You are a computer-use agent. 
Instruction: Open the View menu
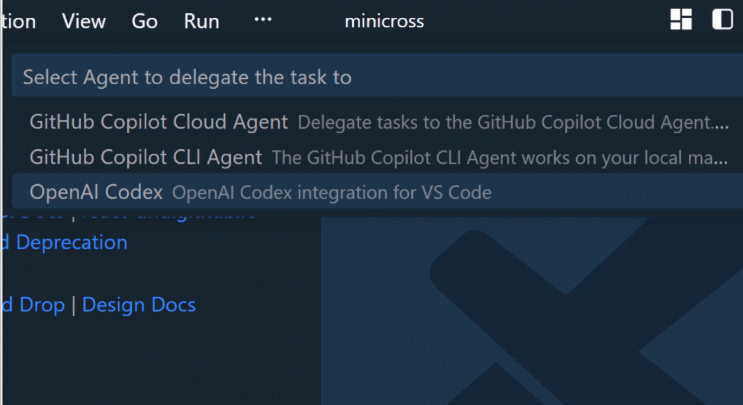84,21
